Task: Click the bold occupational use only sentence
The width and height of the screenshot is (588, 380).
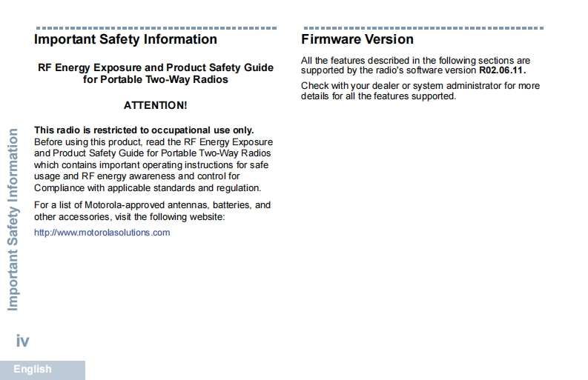Action: pyautogui.click(x=144, y=130)
